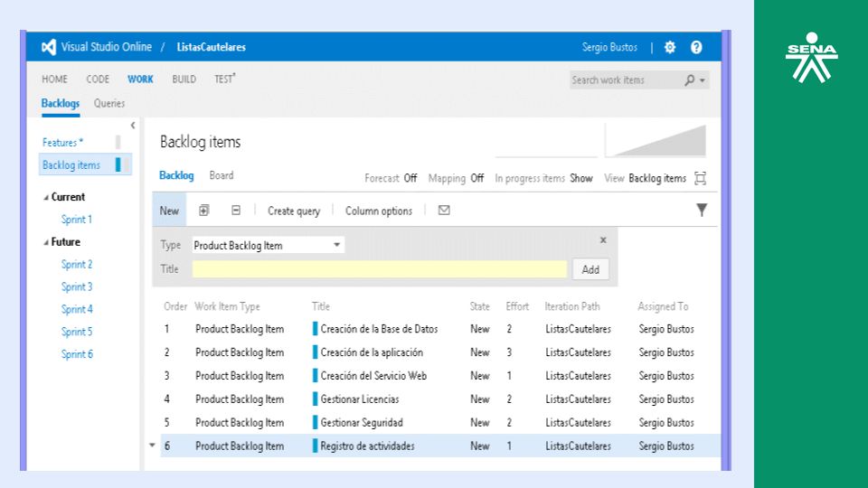868x488 pixels.
Task: Open settings gear in the header
Action: [x=670, y=47]
